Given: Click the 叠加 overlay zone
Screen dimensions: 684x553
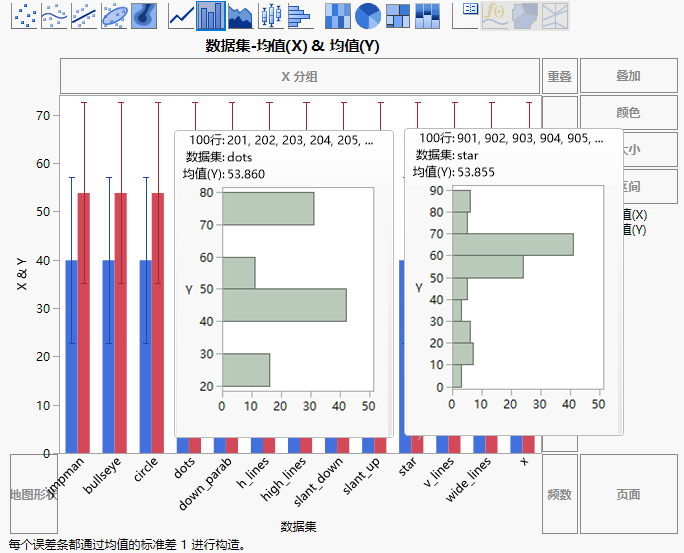Looking at the screenshot, I should (x=628, y=76).
